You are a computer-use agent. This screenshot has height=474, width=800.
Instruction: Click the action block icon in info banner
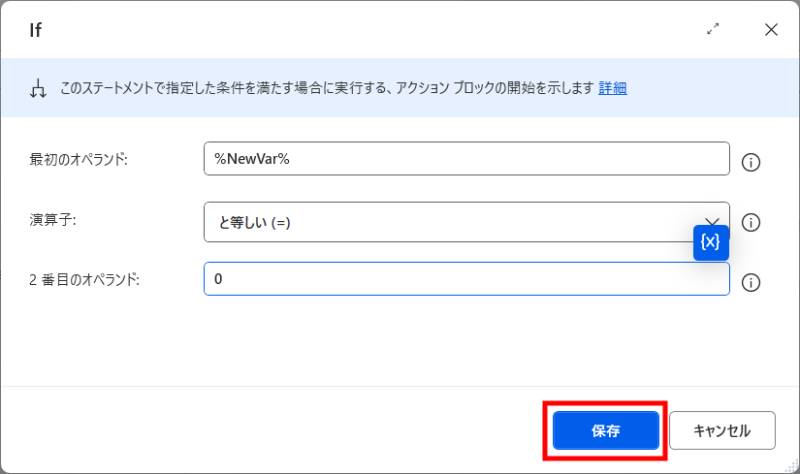[38, 89]
